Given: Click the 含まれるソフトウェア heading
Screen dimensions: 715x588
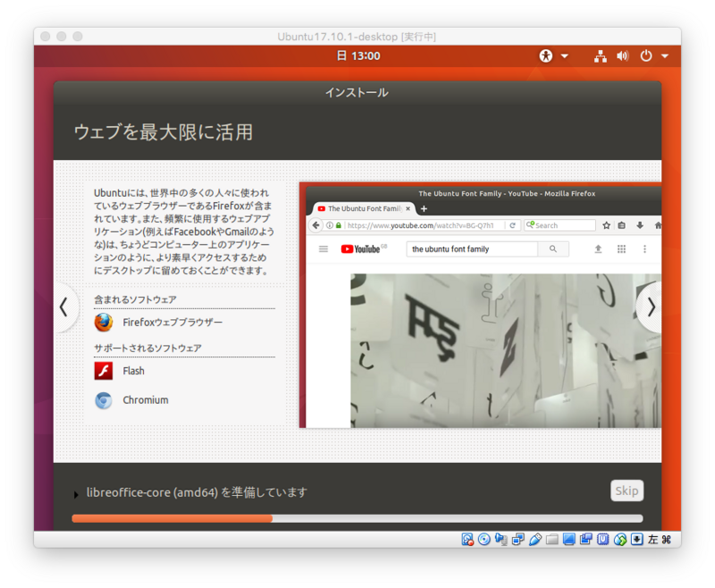Looking at the screenshot, I should (x=135, y=299).
